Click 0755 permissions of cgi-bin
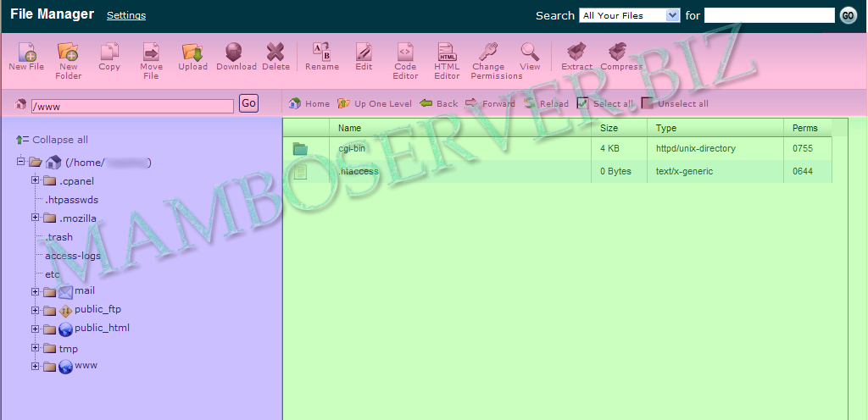868x420 pixels. click(803, 149)
